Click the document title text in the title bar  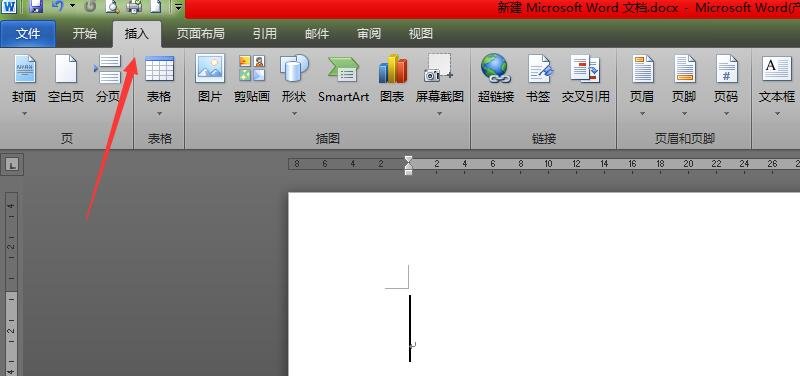[648, 8]
